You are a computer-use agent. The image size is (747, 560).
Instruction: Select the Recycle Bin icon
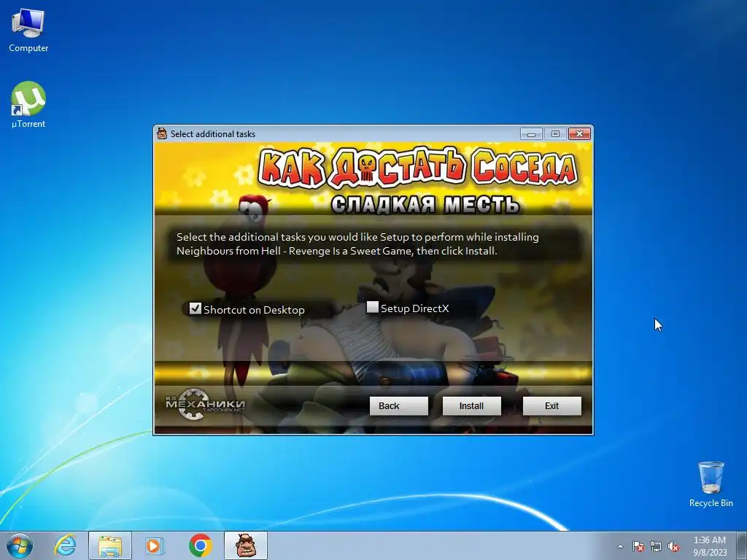711,484
